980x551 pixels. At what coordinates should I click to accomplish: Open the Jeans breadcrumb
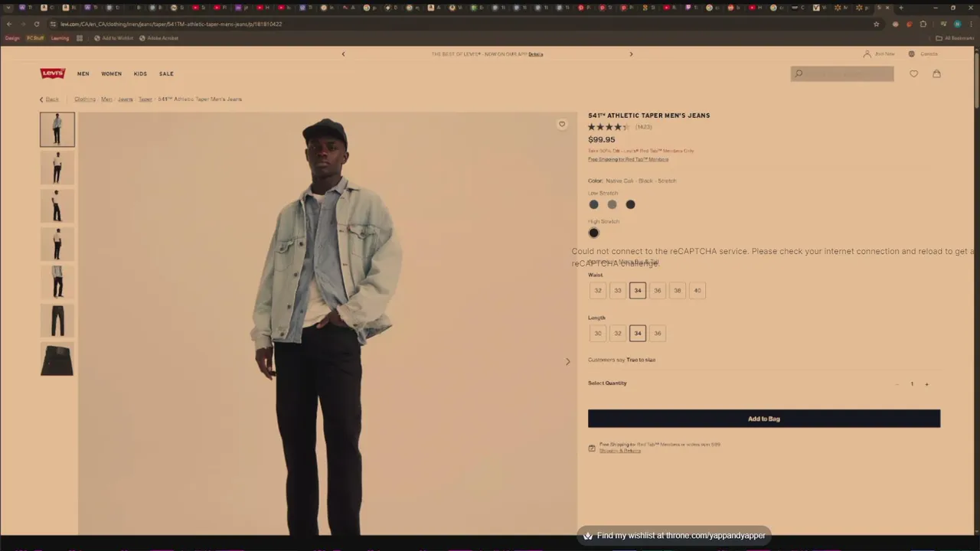[x=125, y=99]
